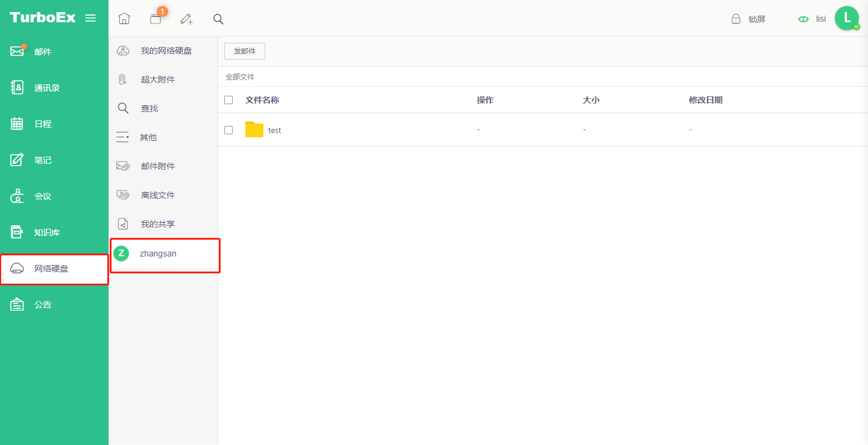
Task: Collapse the 其他 section
Action: 122,137
